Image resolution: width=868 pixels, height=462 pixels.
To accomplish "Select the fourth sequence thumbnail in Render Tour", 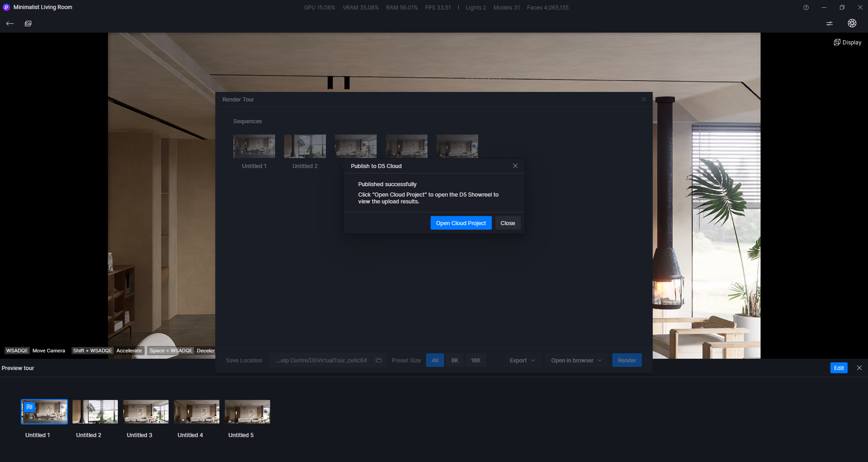I will pos(407,146).
